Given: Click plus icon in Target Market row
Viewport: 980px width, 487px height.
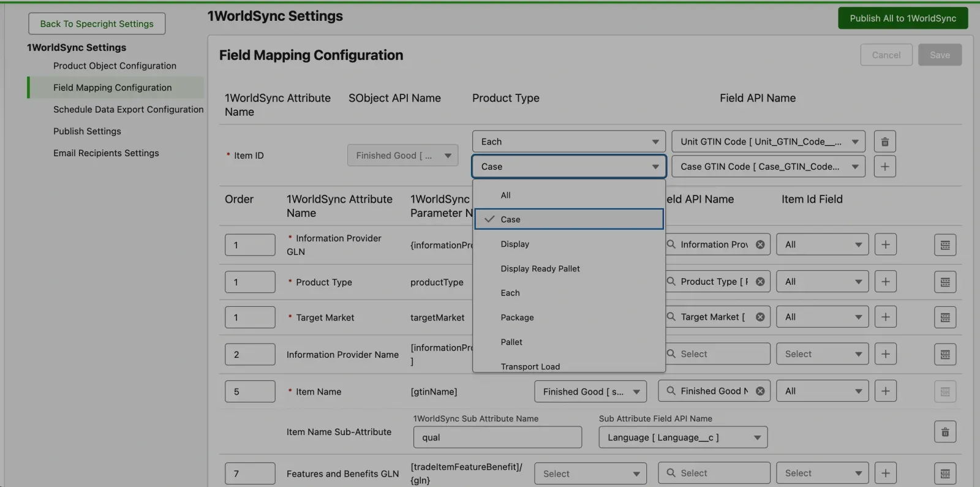Looking at the screenshot, I should coord(885,317).
